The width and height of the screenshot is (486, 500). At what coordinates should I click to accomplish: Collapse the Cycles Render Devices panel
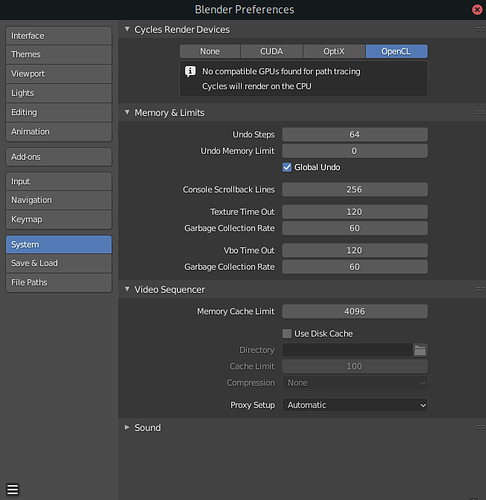127,29
